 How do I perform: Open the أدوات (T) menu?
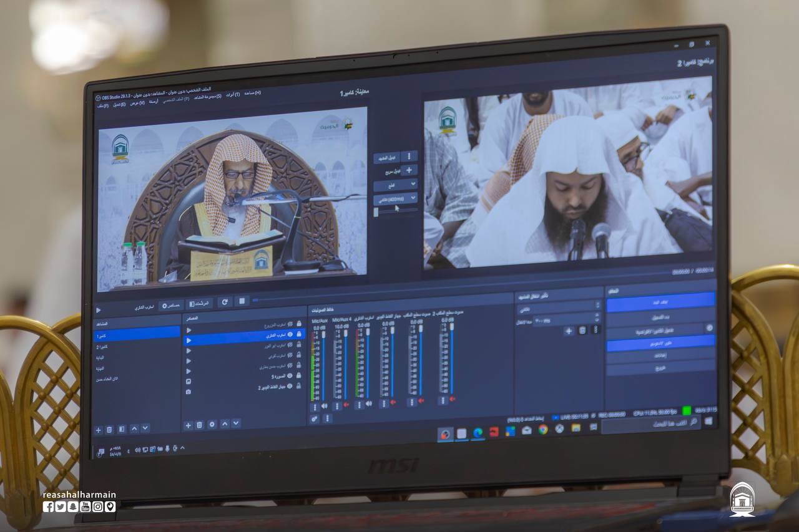point(233,95)
